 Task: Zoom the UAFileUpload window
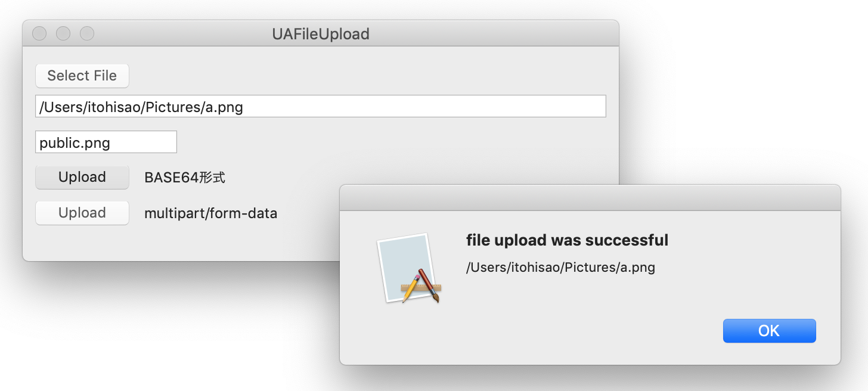click(x=87, y=33)
